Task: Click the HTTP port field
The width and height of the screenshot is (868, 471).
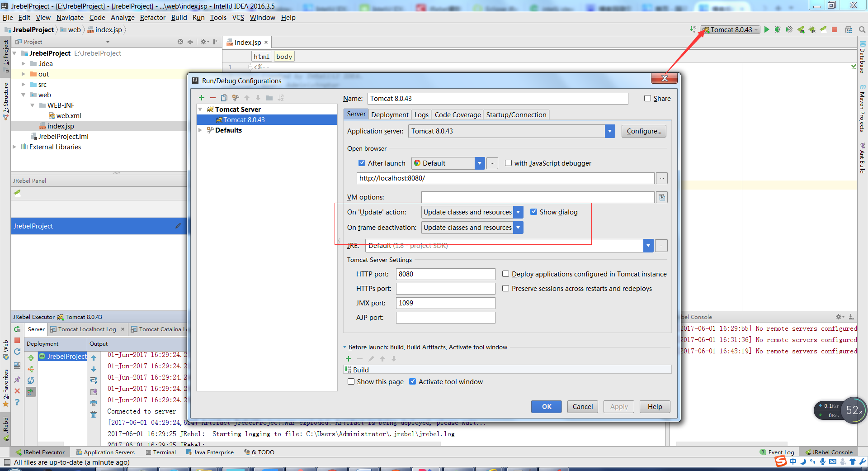Action: tap(445, 274)
